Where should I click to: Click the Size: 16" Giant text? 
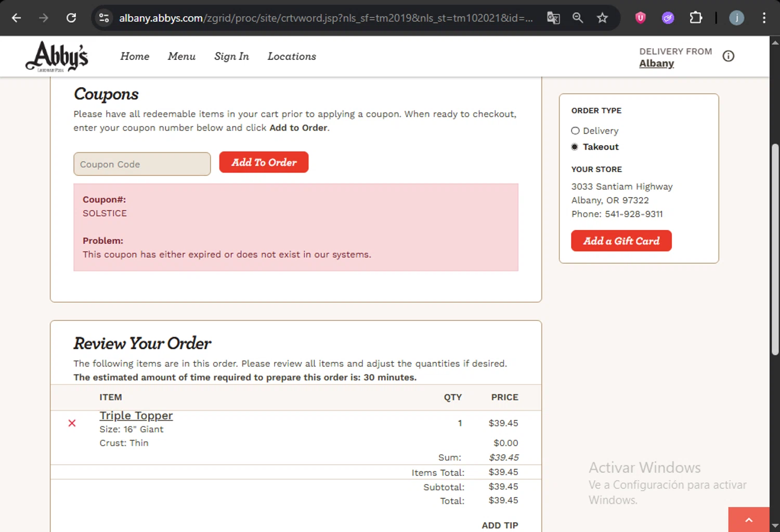(131, 430)
